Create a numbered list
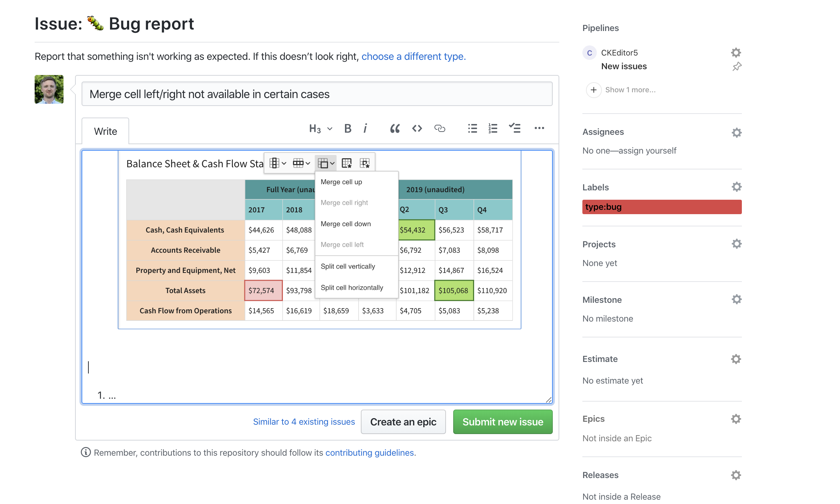Screen dimensions: 840x504 coord(492,128)
